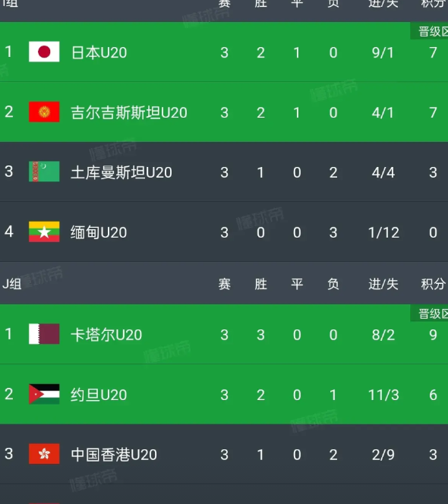The image size is (448, 504).
Task: Tap the 积分 column header in J组
Action: (434, 284)
